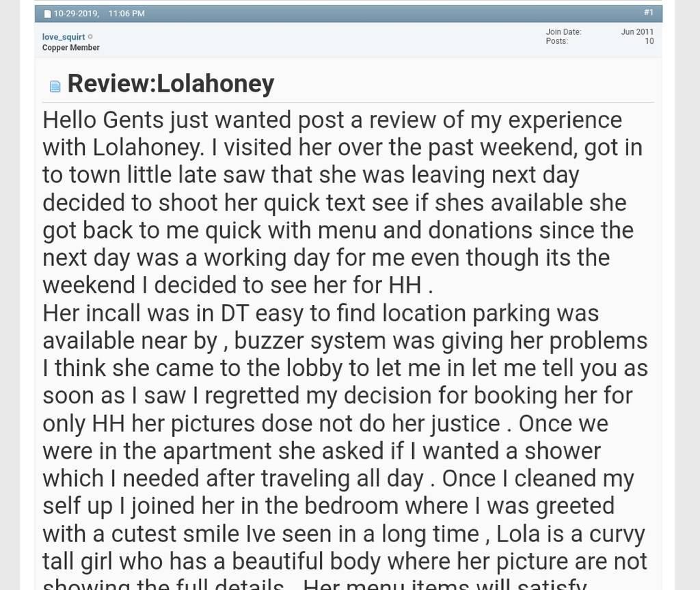Open the #1 post permalink
Image resolution: width=700 pixels, height=590 pixels.
pyautogui.click(x=648, y=12)
